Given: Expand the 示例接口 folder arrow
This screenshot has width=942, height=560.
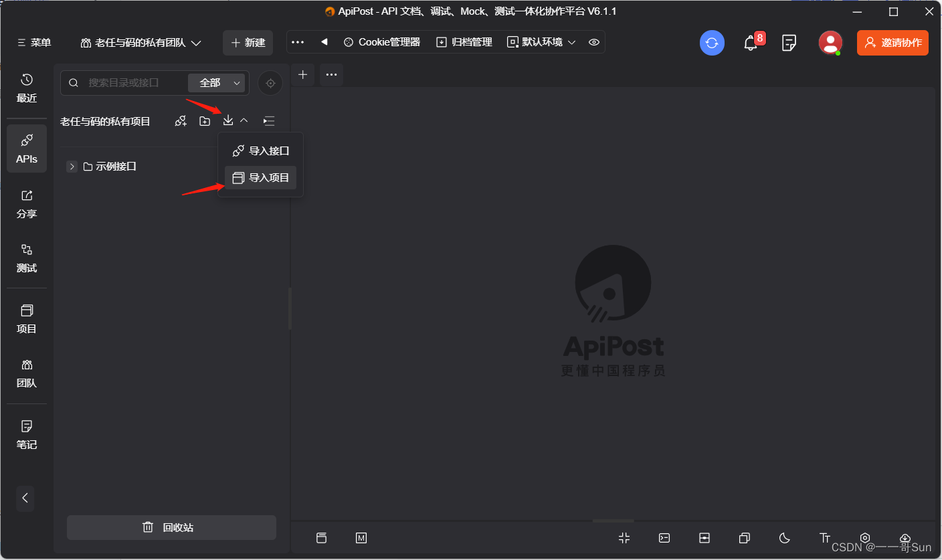Looking at the screenshot, I should tap(72, 167).
